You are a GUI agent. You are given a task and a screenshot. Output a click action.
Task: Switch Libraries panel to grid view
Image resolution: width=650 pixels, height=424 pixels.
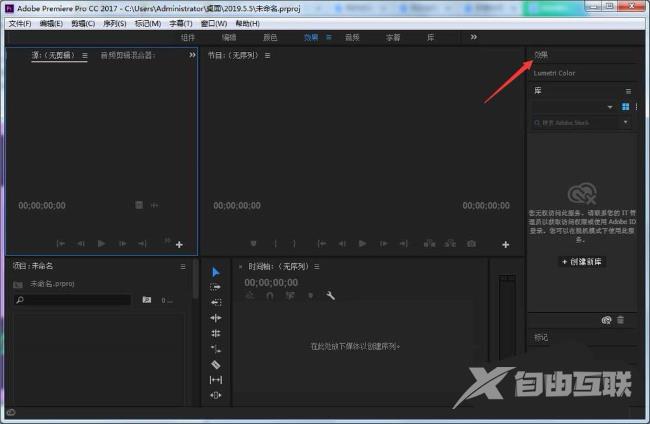coord(626,107)
